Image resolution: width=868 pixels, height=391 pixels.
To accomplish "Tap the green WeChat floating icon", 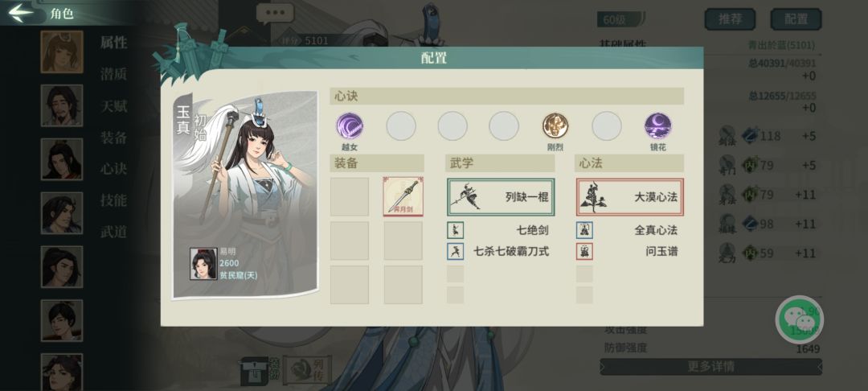I will [800, 319].
